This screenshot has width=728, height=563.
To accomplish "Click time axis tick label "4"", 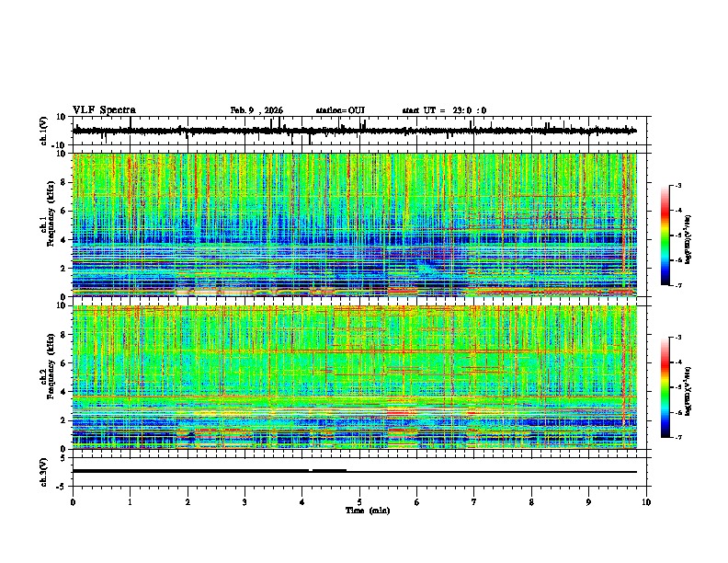I will pos(302,502).
